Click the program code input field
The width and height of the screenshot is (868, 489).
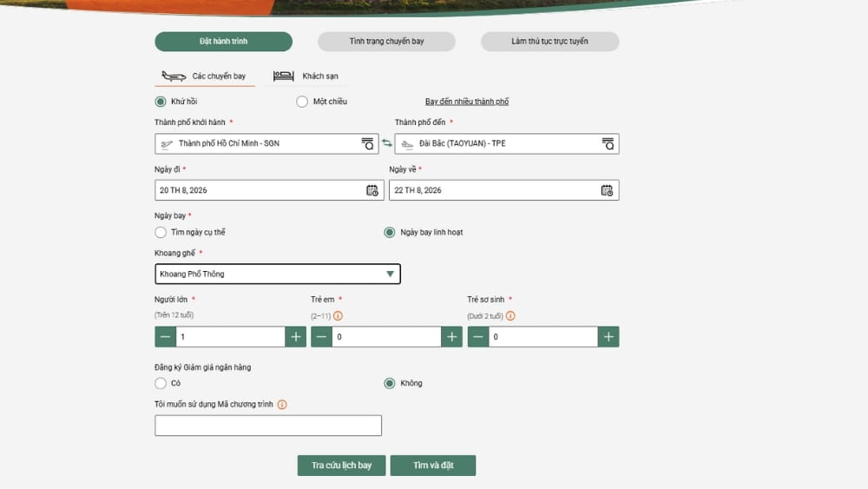[268, 426]
